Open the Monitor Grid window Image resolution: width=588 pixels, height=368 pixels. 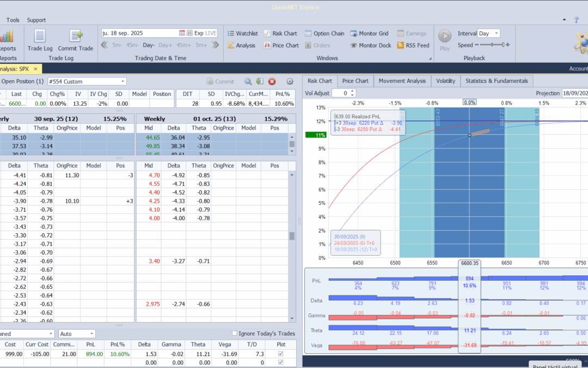369,33
